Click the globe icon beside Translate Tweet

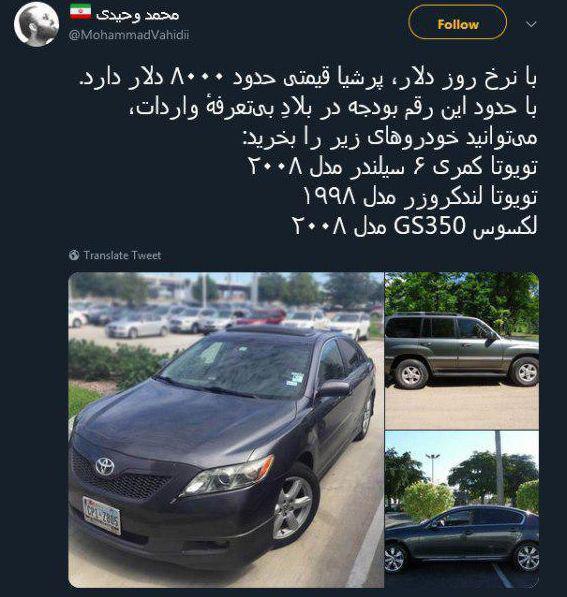[x=74, y=255]
